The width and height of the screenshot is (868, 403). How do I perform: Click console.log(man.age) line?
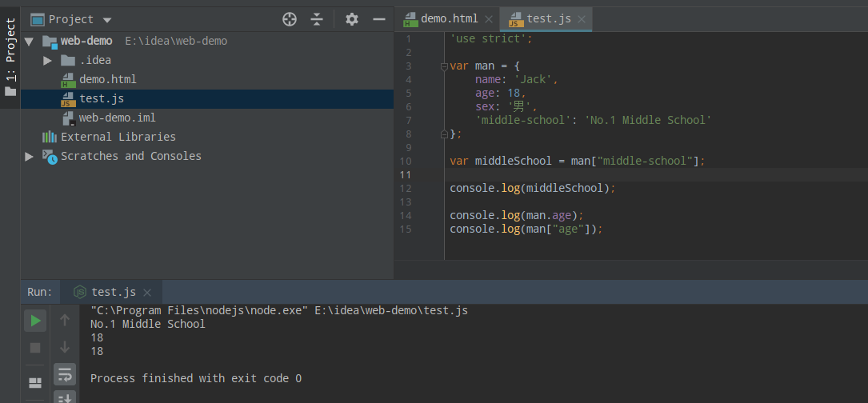point(517,215)
